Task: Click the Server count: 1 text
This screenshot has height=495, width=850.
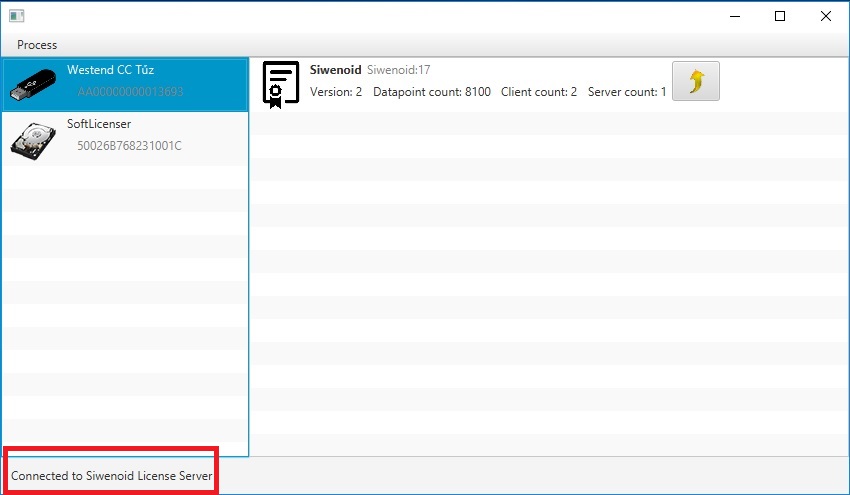Action: (x=627, y=92)
